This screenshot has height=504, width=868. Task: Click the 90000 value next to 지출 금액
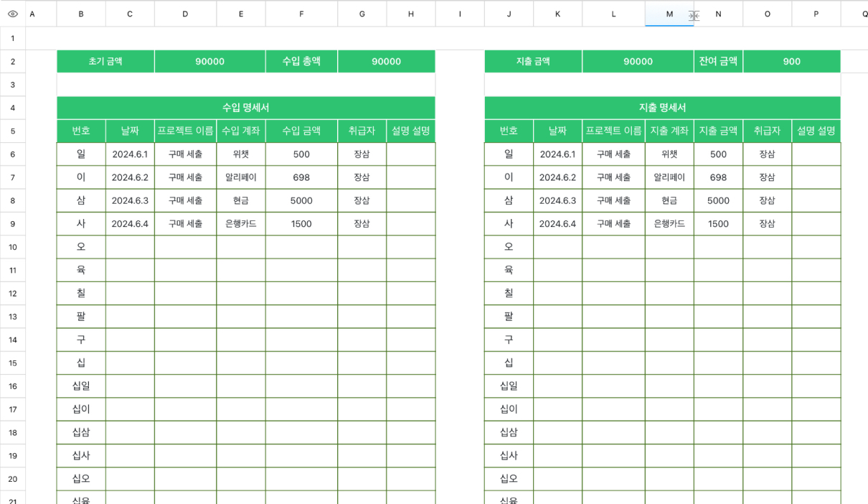(638, 62)
